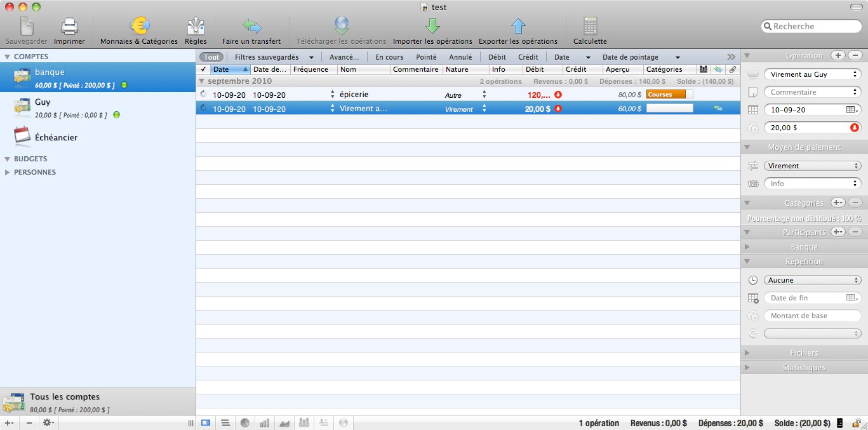The width and height of the screenshot is (868, 430).
Task: Select the Guy account
Action: [98, 108]
